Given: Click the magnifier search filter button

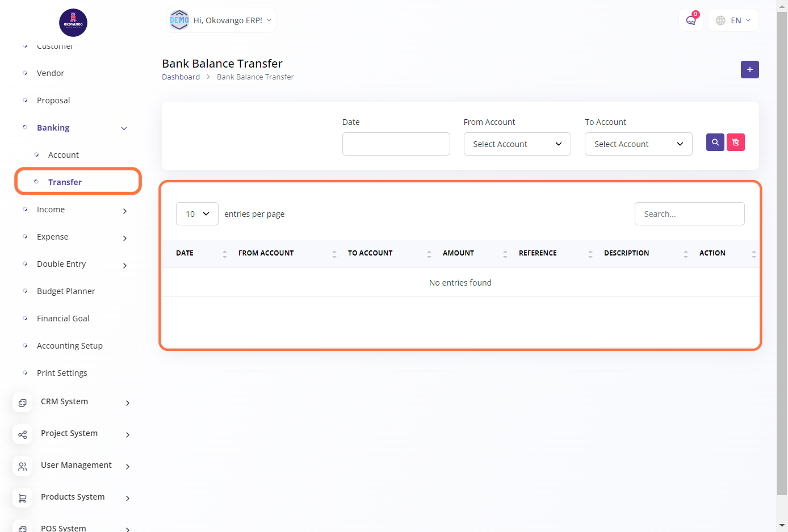Looking at the screenshot, I should [715, 143].
